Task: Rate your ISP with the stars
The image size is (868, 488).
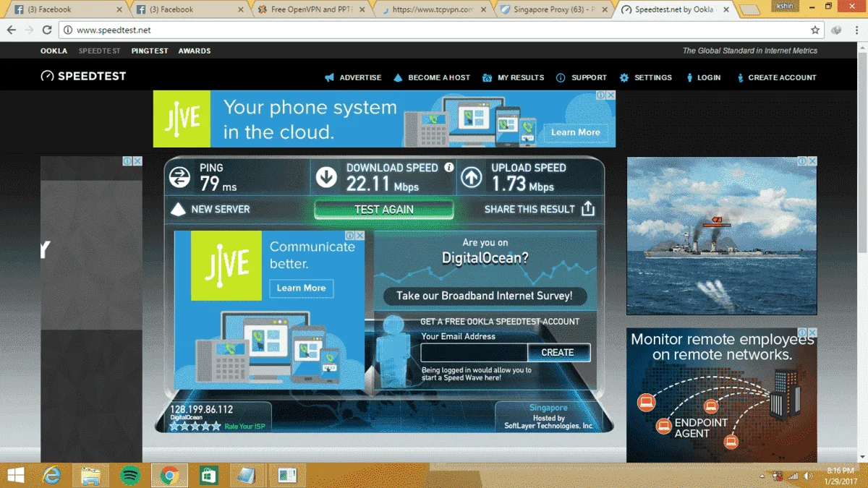Action: 195,427
